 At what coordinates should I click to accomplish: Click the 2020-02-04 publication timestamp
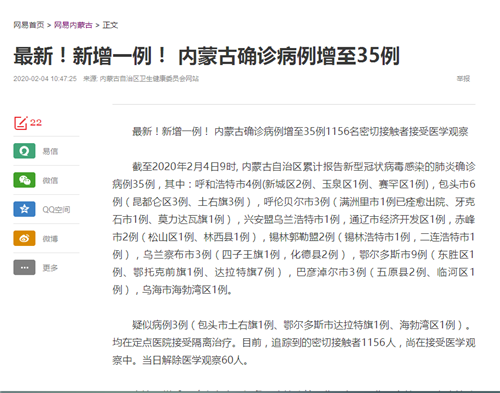pos(45,79)
